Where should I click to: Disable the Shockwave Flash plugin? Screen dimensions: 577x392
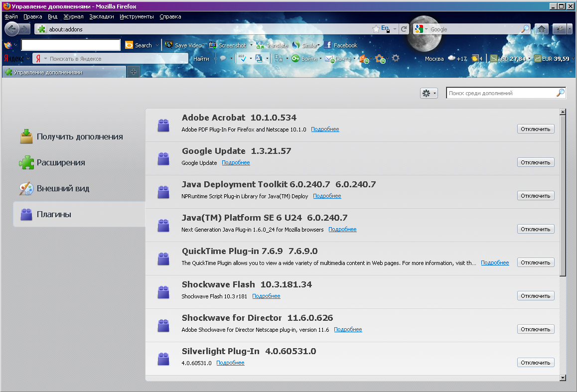[535, 296]
